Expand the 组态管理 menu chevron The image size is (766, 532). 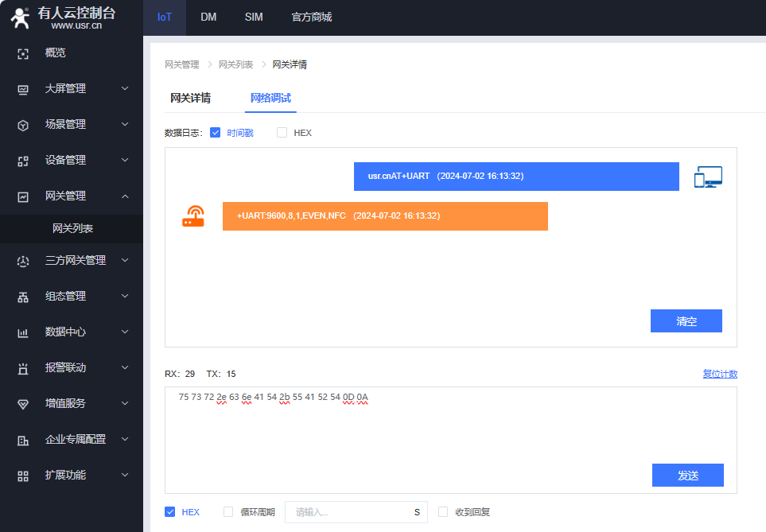coord(125,296)
